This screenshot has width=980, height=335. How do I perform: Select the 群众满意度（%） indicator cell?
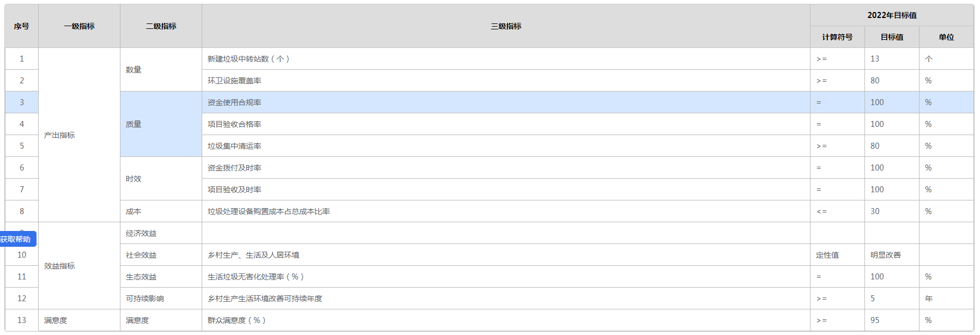click(237, 320)
